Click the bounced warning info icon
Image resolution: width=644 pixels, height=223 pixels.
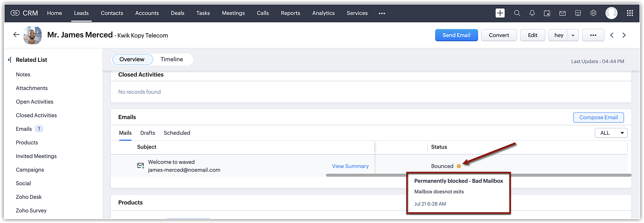(x=459, y=166)
